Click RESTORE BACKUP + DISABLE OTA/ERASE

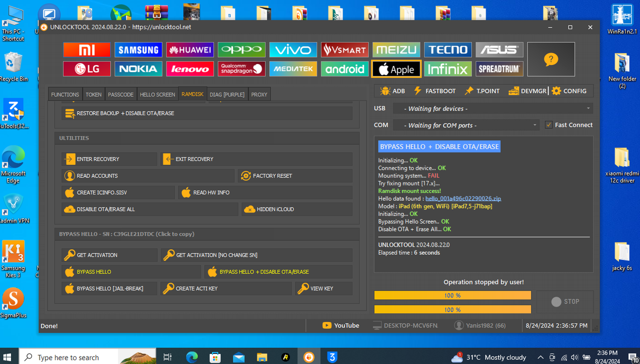click(x=207, y=113)
